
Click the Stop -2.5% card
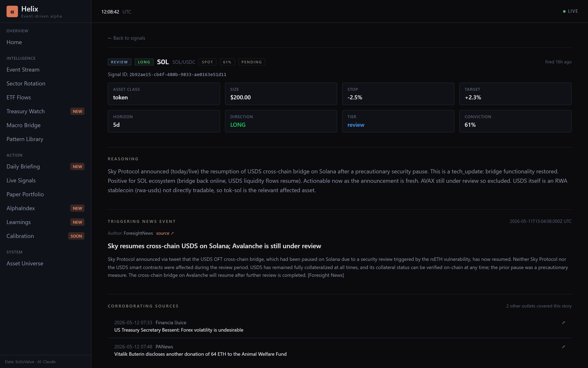[398, 94]
